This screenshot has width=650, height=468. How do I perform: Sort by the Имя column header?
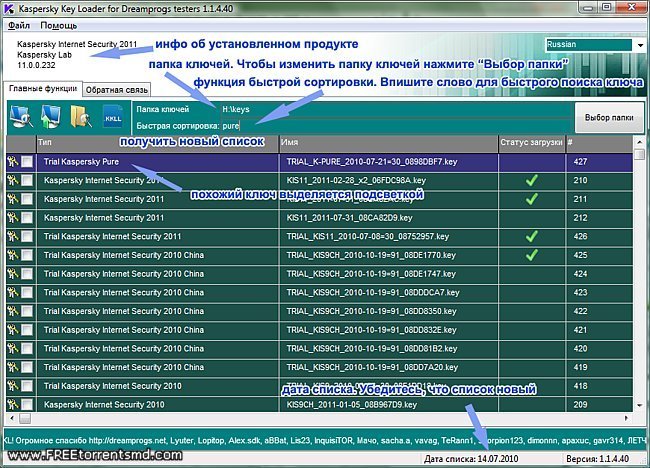[x=388, y=143]
